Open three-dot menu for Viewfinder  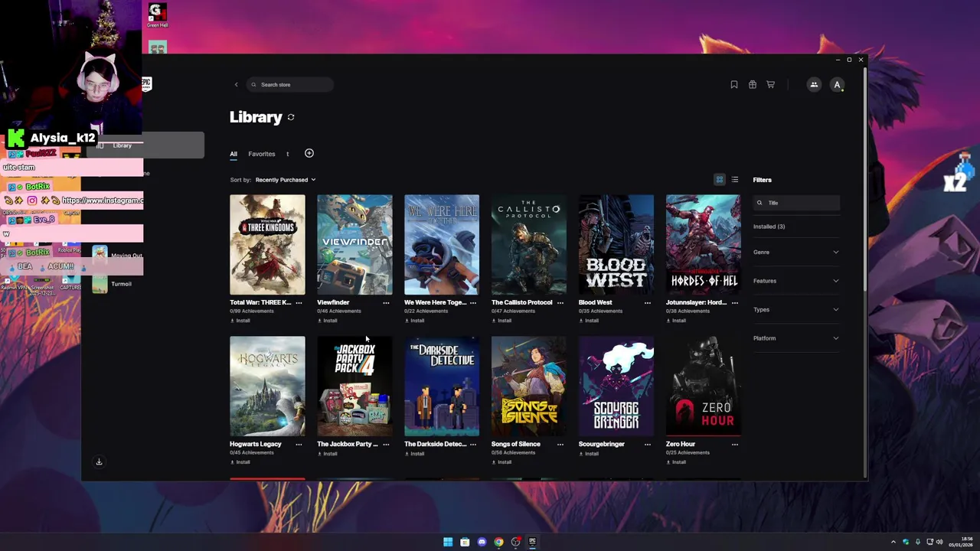pos(386,303)
